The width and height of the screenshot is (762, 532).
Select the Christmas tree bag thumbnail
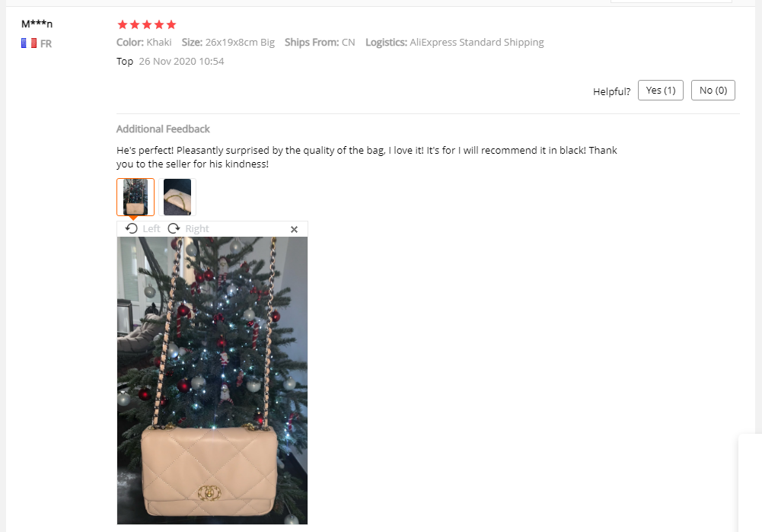(x=136, y=197)
